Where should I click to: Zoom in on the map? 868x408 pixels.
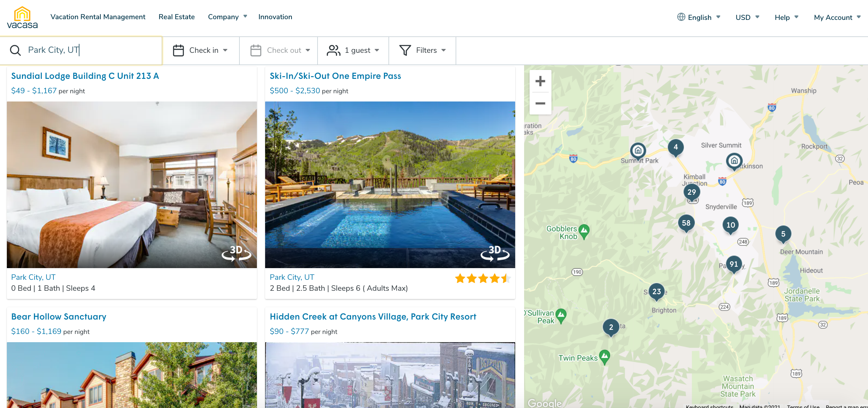tap(540, 81)
